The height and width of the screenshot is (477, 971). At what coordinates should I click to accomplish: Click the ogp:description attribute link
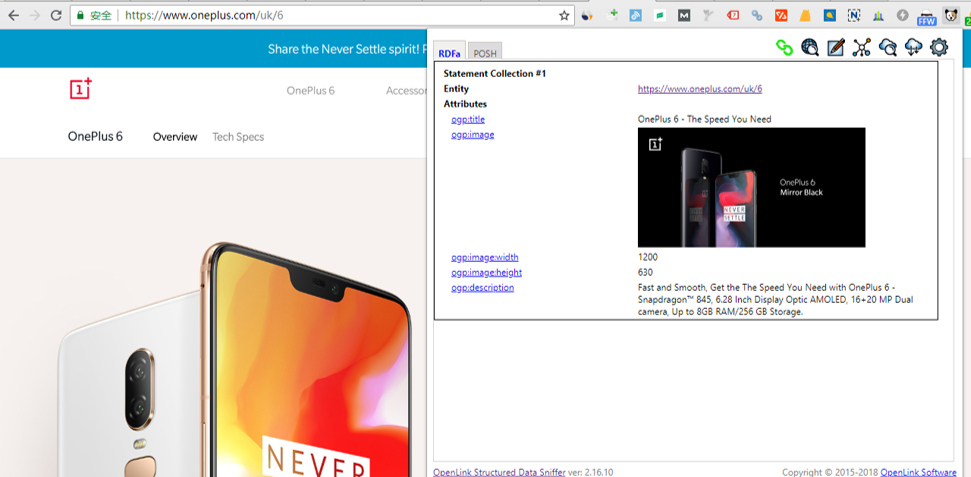(482, 288)
